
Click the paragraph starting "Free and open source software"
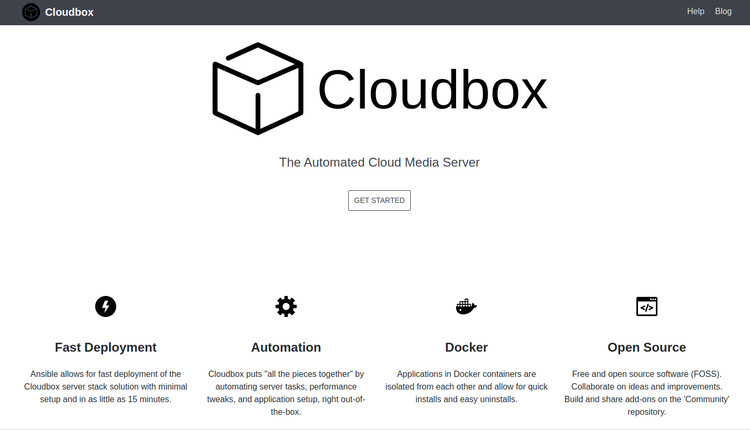point(647,393)
